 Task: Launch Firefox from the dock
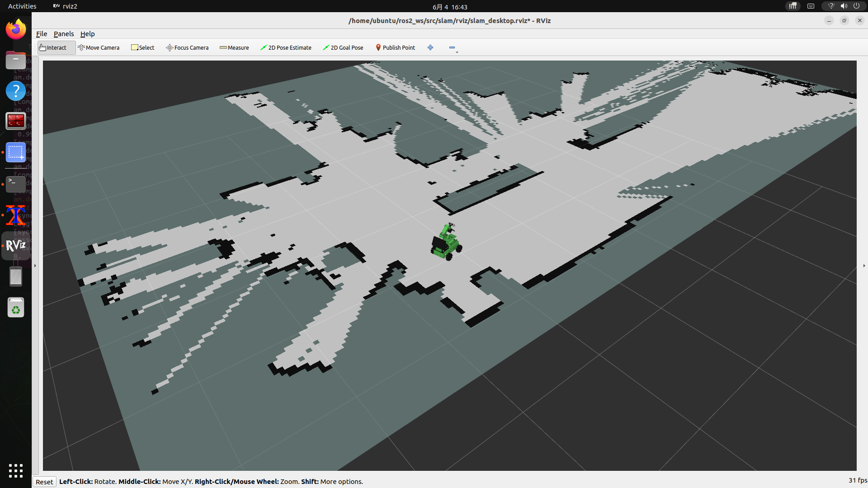point(16,29)
